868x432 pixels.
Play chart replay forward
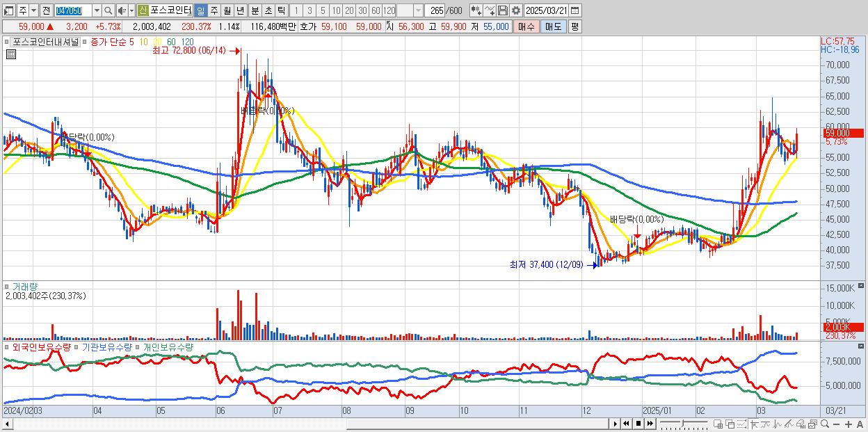click(616, 424)
